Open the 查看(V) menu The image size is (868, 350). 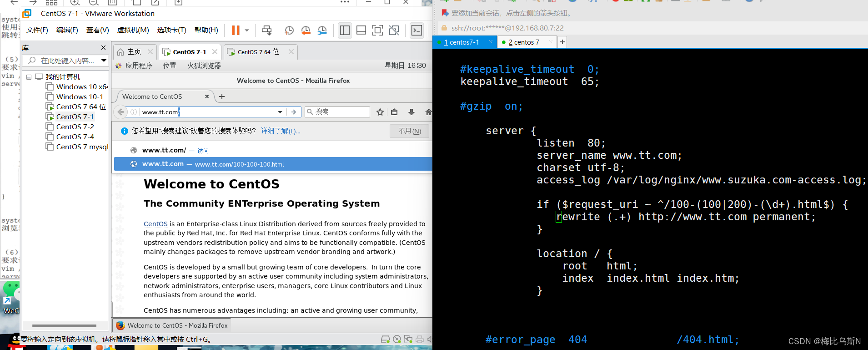coord(98,30)
